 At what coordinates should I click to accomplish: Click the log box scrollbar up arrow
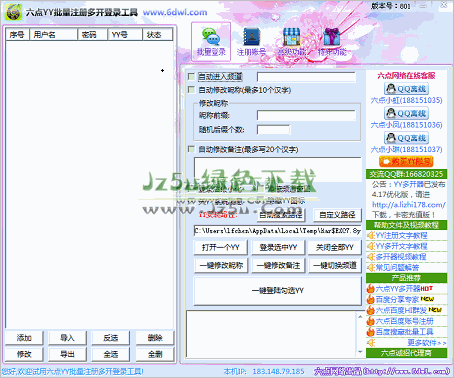[360, 316]
